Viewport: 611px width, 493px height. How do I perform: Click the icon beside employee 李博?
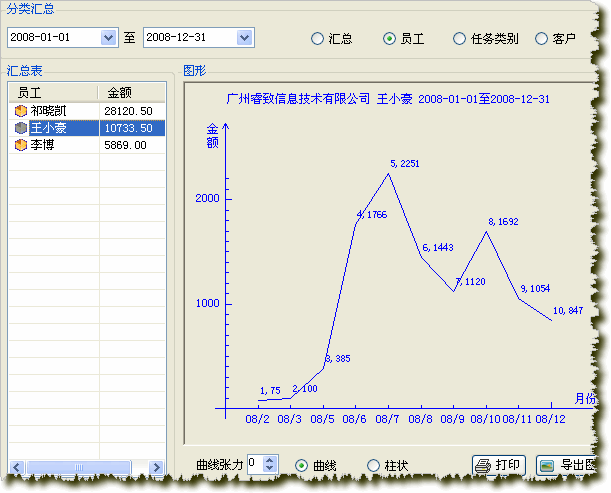point(20,145)
